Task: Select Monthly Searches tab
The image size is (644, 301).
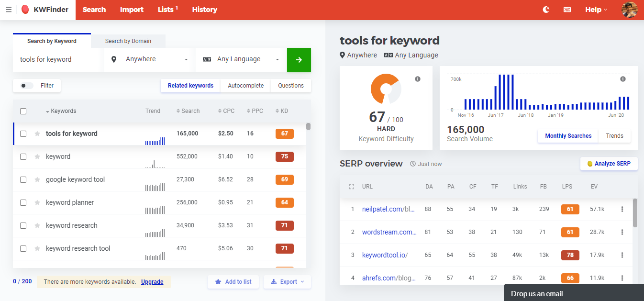Action: (568, 136)
